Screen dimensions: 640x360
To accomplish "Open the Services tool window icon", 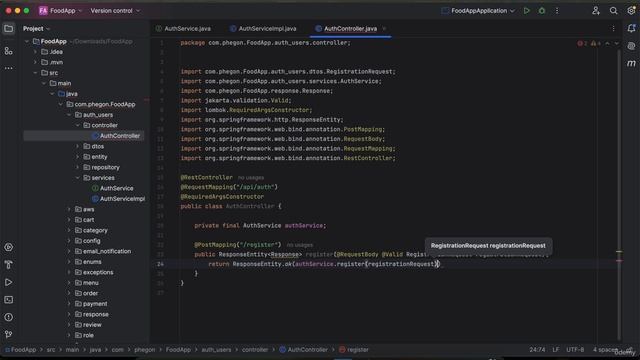I will (x=9, y=247).
